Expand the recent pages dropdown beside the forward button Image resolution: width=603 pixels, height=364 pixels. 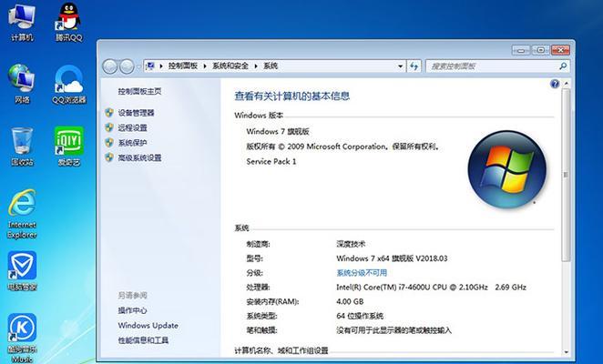coord(138,66)
